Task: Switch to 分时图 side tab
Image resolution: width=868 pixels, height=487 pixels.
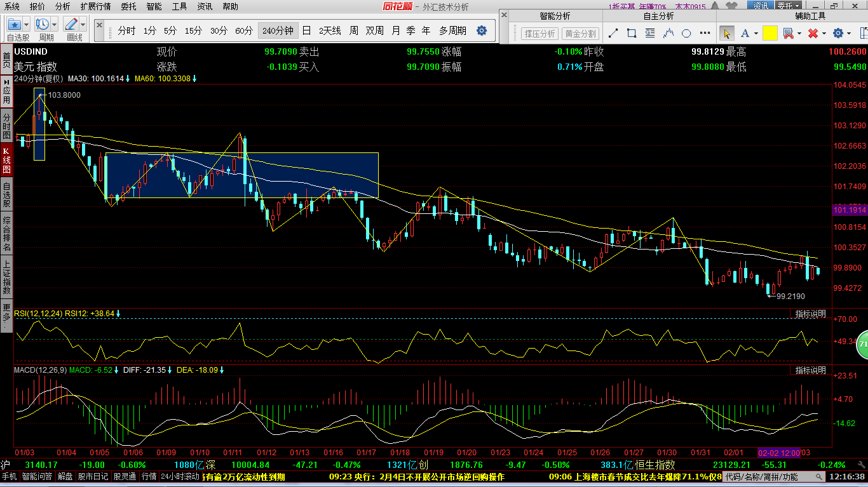Action: point(6,127)
